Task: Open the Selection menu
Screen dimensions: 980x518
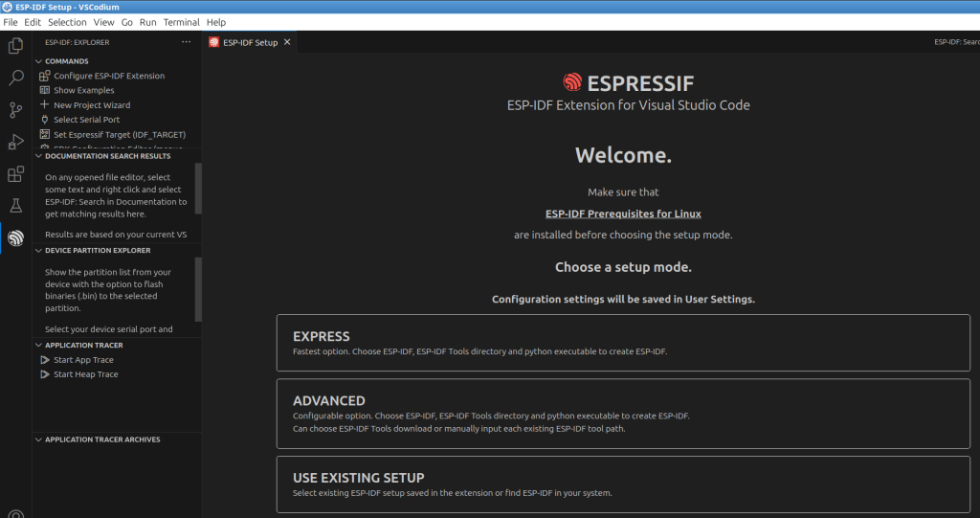Action: click(67, 22)
